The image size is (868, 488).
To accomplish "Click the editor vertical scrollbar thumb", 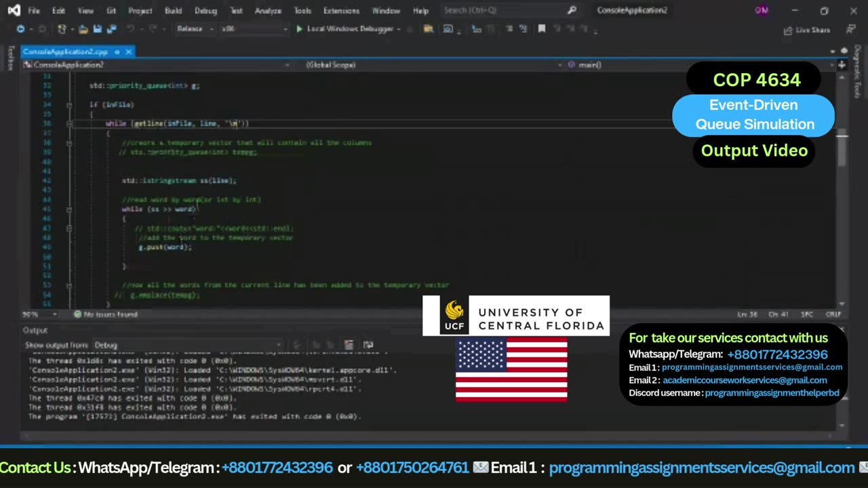I will coord(842,148).
